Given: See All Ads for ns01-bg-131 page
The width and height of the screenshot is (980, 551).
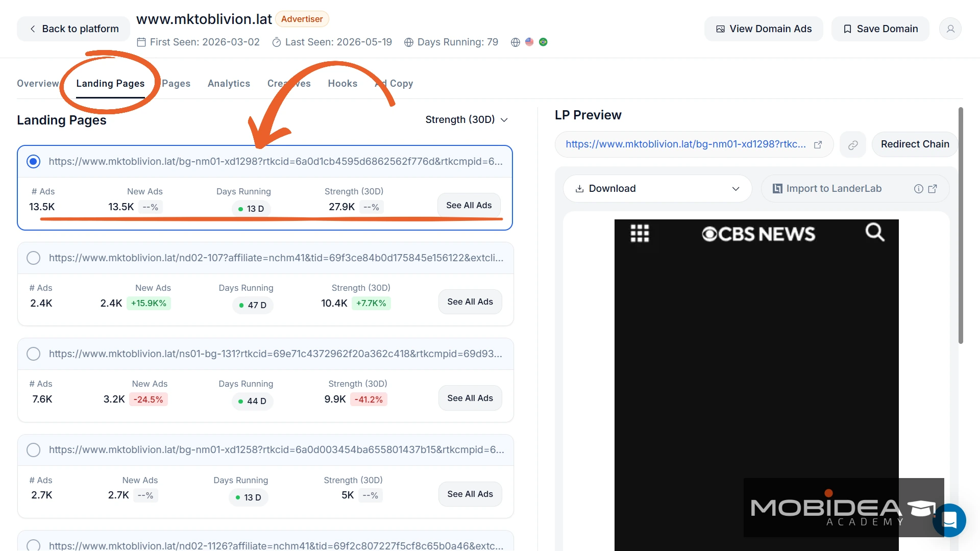Looking at the screenshot, I should coord(470,398).
